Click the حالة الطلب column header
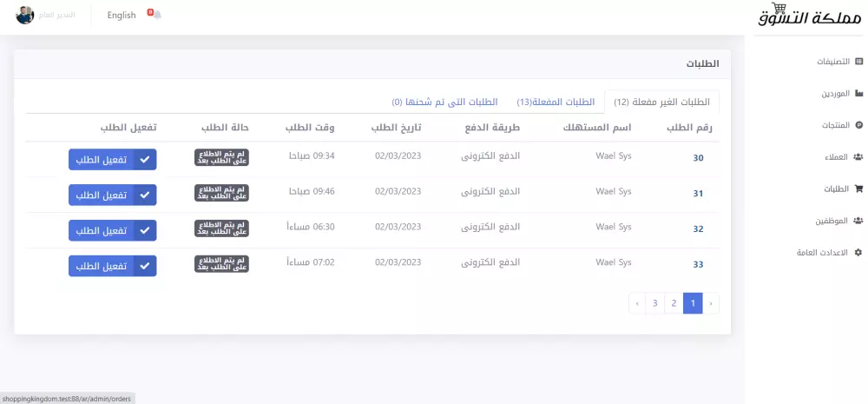 224,128
